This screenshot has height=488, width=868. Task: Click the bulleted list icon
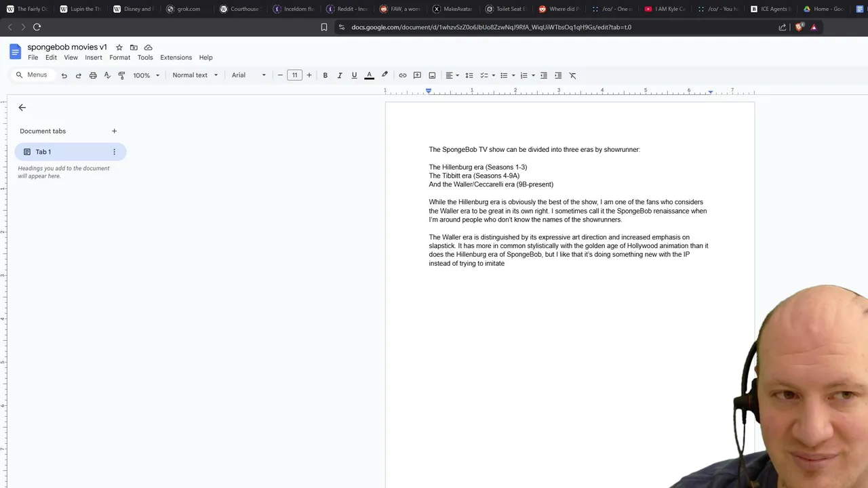pyautogui.click(x=504, y=75)
